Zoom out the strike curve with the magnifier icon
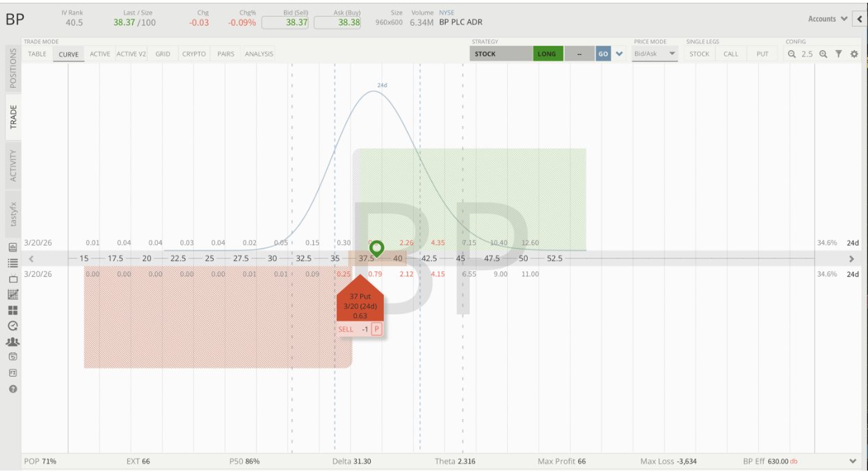 tap(791, 54)
